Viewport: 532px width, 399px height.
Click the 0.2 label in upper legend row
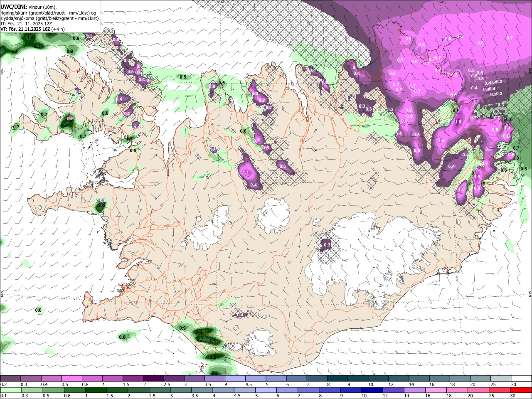(x=3, y=385)
